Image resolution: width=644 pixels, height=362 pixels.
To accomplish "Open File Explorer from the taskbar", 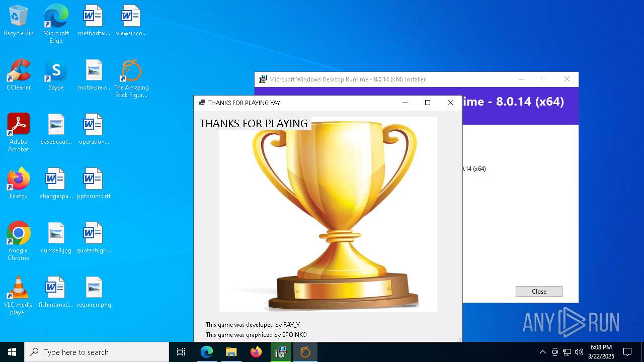I will (x=231, y=352).
